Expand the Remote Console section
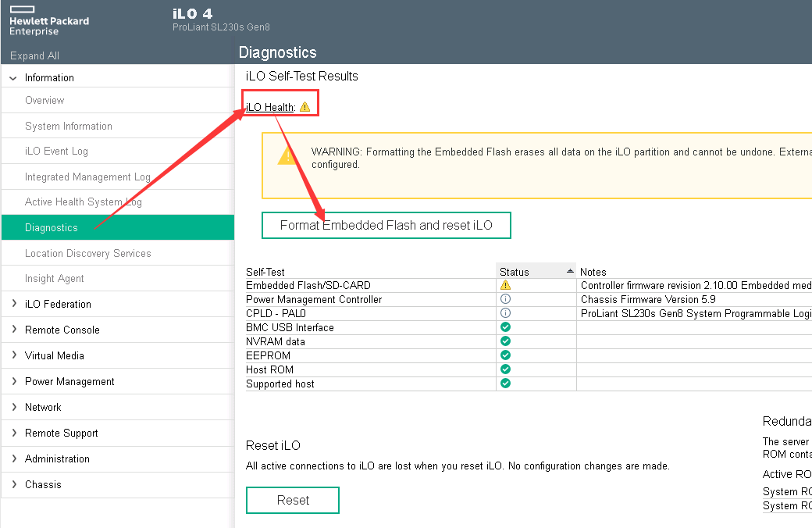This screenshot has width=812, height=528. 14,330
